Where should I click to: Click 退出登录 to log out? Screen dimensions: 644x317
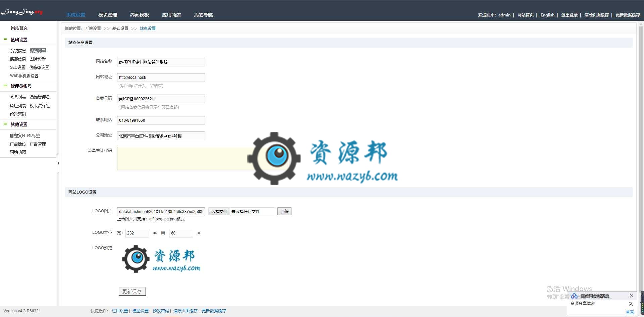pyautogui.click(x=569, y=15)
